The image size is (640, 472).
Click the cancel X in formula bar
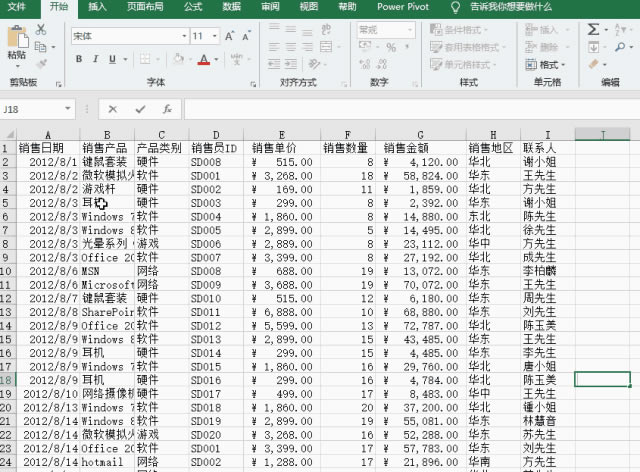(113, 109)
